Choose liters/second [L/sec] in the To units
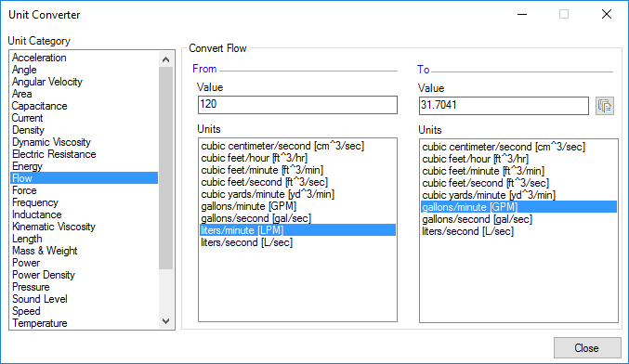This screenshot has width=629, height=364. 467,231
